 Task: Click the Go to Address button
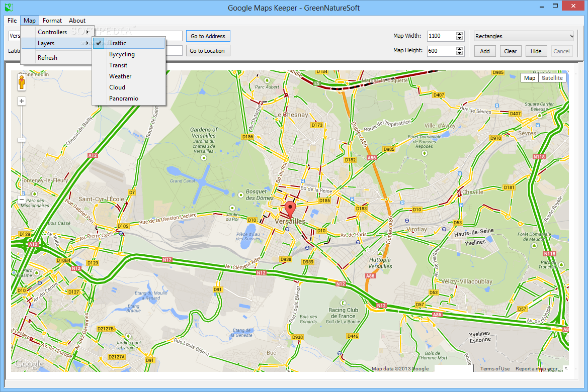pyautogui.click(x=208, y=36)
